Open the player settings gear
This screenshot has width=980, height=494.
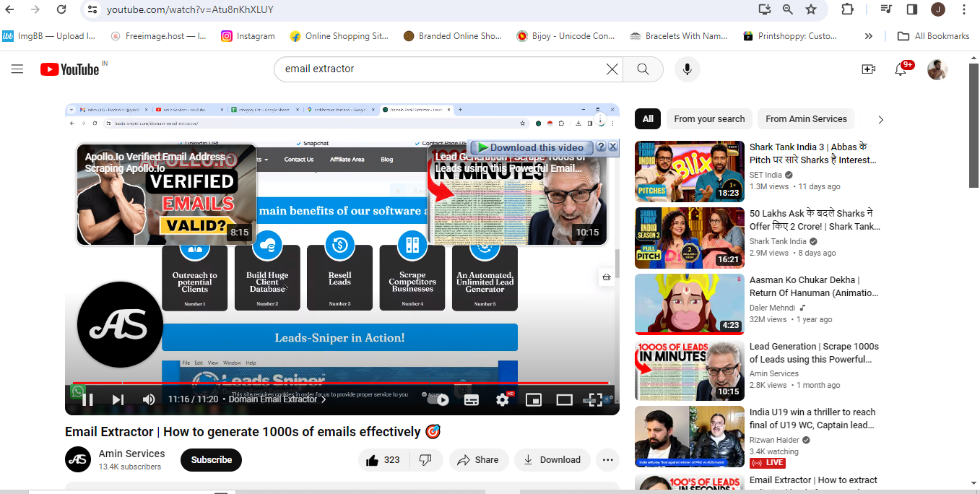coord(503,399)
